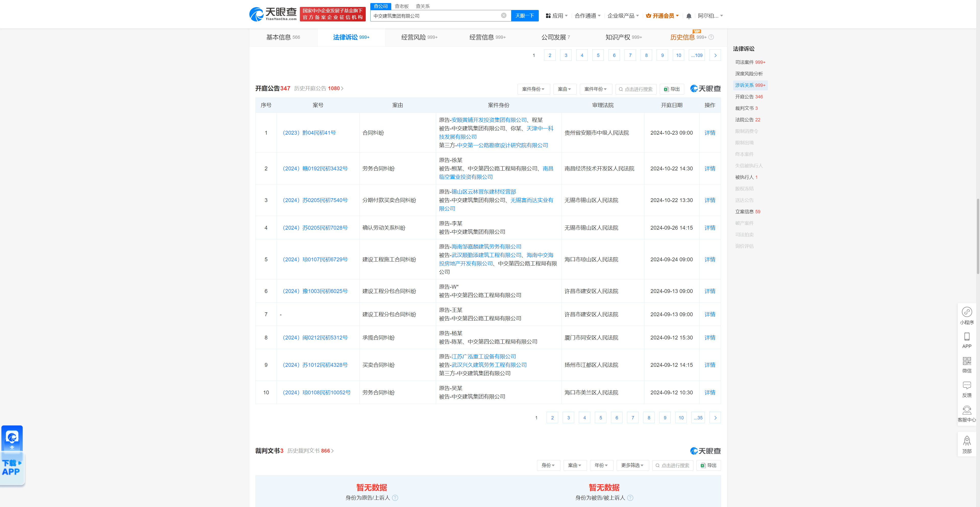Click help icon next to 身份为原告/上诉人
The height and width of the screenshot is (507, 980).
point(395,498)
